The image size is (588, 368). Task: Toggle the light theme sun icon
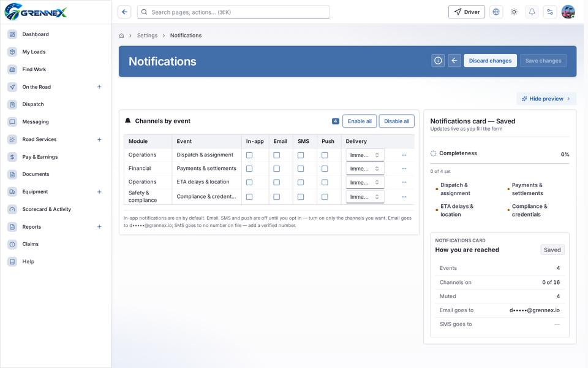pyautogui.click(x=514, y=12)
